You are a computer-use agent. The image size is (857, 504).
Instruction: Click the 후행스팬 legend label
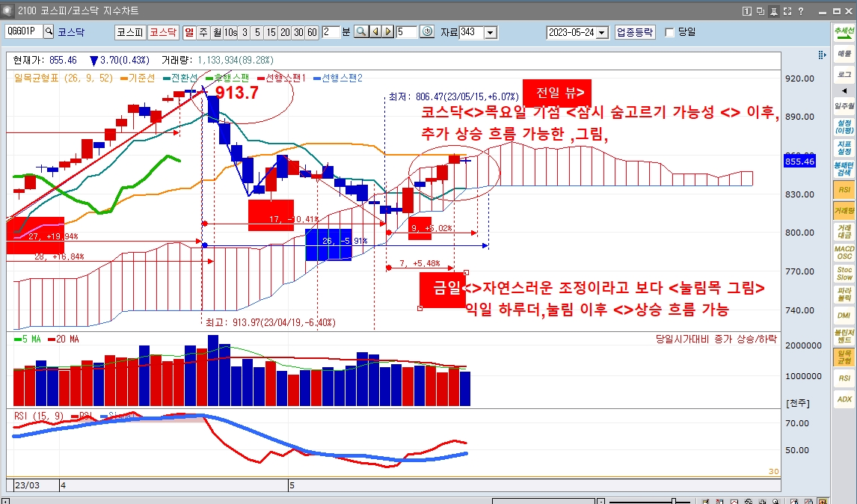227,79
